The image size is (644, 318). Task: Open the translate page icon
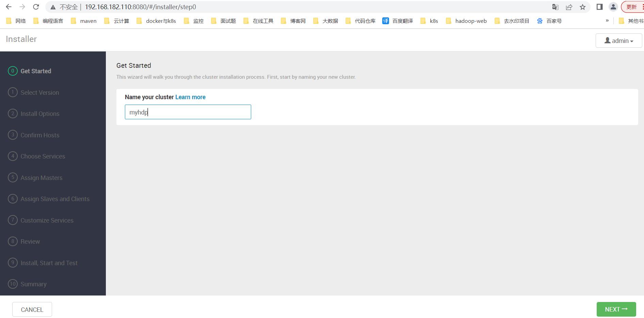click(555, 7)
